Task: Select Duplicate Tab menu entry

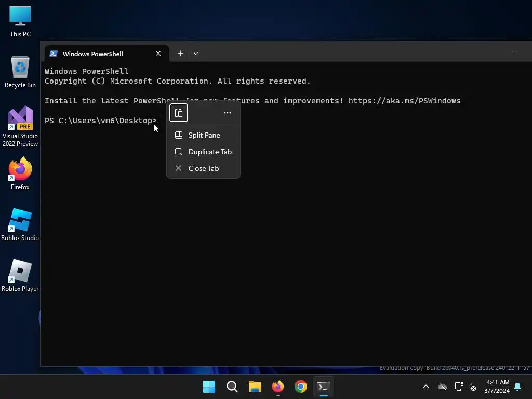Action: click(x=203, y=152)
